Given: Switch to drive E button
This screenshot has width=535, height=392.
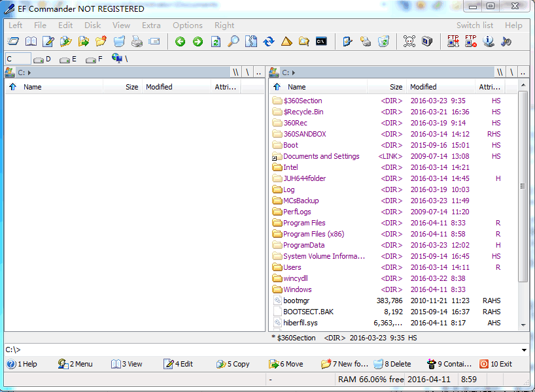Looking at the screenshot, I should pos(68,59).
